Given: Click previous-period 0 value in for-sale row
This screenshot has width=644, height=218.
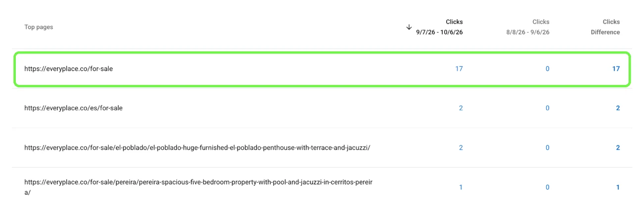Looking at the screenshot, I should click(548, 69).
